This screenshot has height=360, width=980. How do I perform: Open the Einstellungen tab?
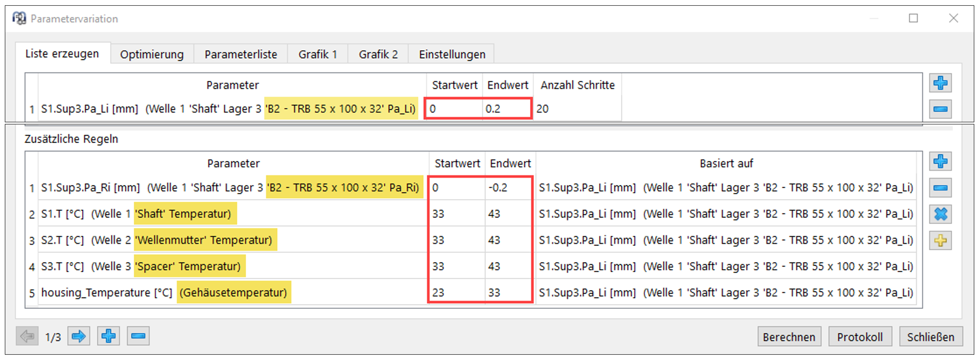tap(452, 55)
